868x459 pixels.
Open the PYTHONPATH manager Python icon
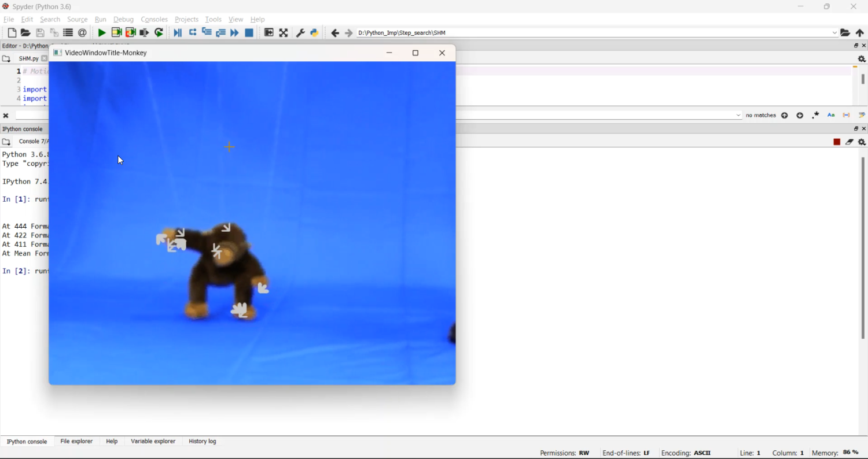pos(314,33)
